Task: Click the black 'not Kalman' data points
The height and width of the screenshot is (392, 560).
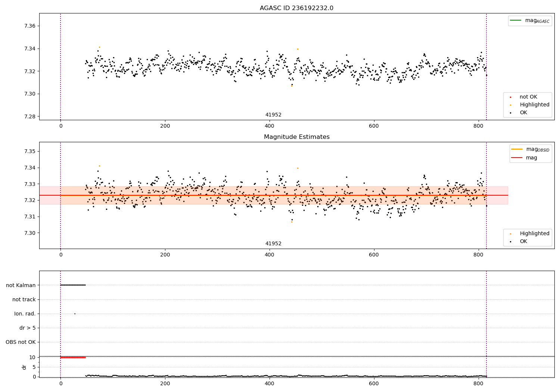Action: [73, 285]
